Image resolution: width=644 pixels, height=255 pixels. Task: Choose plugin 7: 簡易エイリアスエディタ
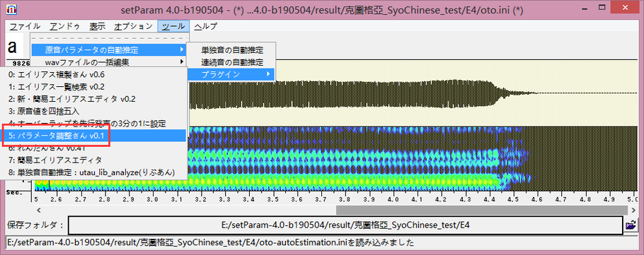(93, 160)
